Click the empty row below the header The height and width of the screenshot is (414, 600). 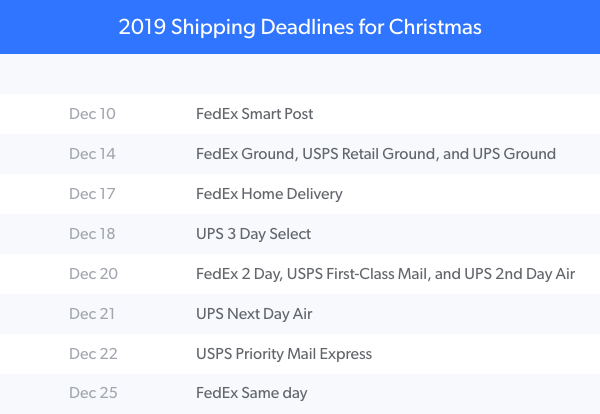300,74
